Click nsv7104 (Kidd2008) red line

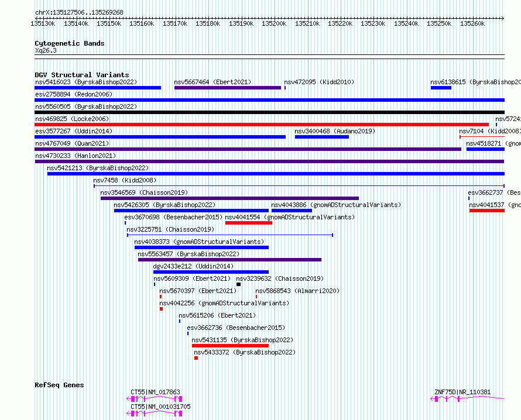482,137
